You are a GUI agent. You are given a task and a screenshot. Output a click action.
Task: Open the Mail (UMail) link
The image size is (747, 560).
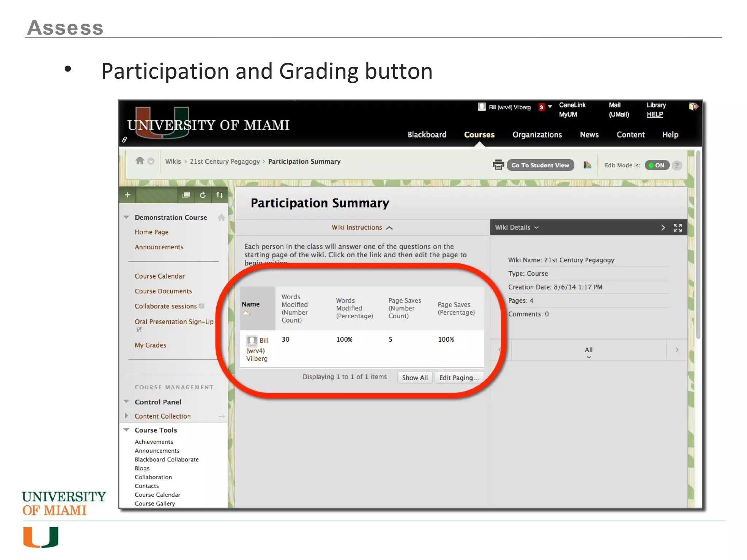619,110
